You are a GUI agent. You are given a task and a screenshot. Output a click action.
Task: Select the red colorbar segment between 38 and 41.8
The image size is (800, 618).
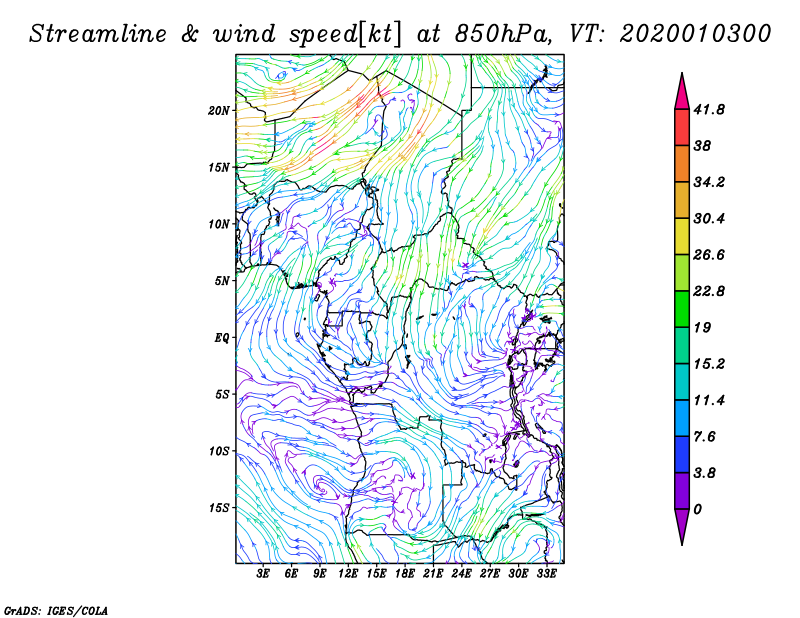point(682,127)
